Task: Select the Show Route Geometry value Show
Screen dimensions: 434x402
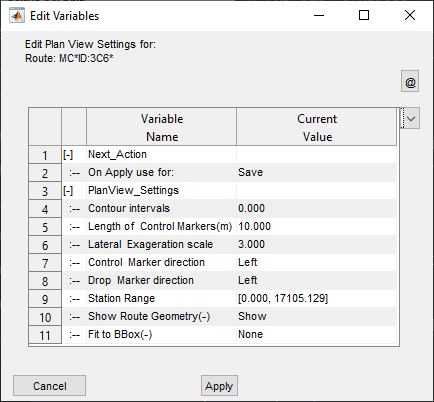Action: [x=316, y=316]
